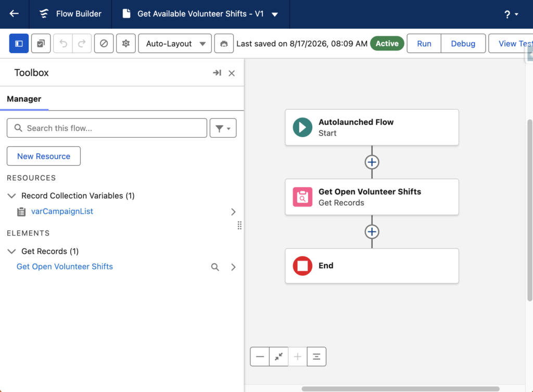Image resolution: width=533 pixels, height=392 pixels.
Task: Add element after Get Records node
Action: [372, 232]
